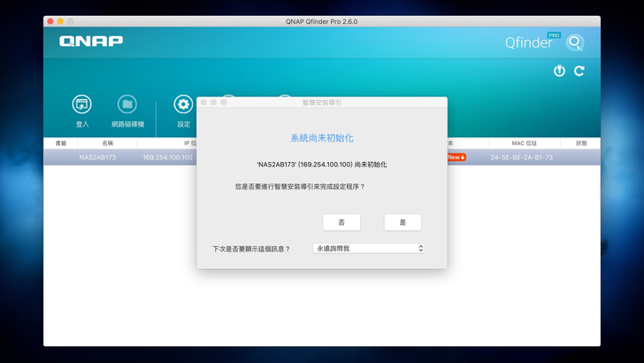The width and height of the screenshot is (644, 363).
Task: Close the 智慧安裝導引 dialog window
Action: tap(203, 103)
